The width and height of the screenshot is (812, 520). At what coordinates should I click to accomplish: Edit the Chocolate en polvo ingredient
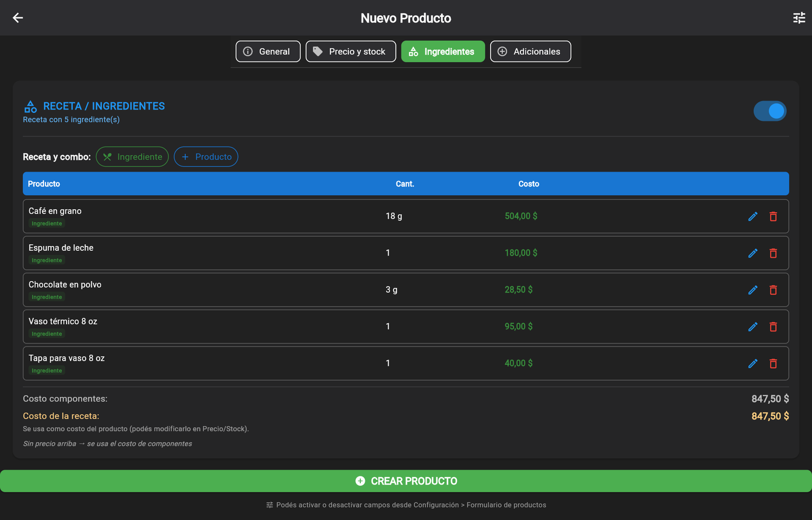753,290
